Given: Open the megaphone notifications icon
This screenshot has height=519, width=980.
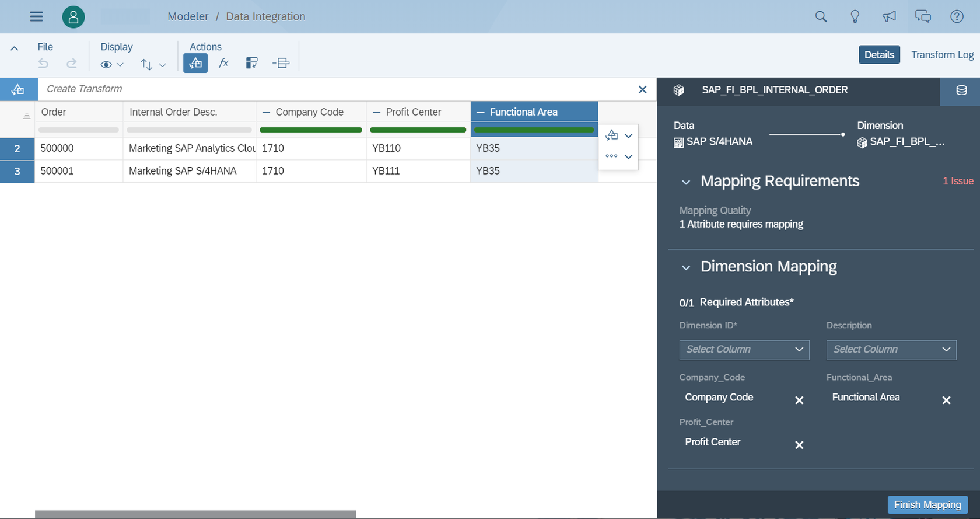Looking at the screenshot, I should click(889, 16).
